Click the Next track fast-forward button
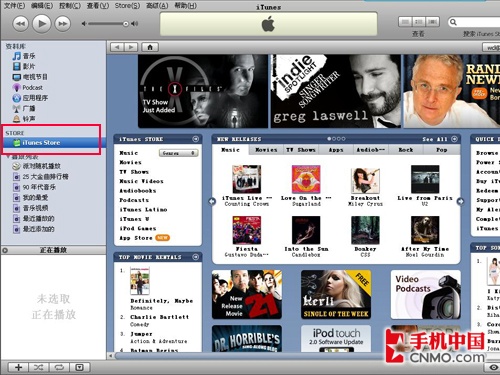This screenshot has width=500, height=375. pyautogui.click(x=63, y=24)
